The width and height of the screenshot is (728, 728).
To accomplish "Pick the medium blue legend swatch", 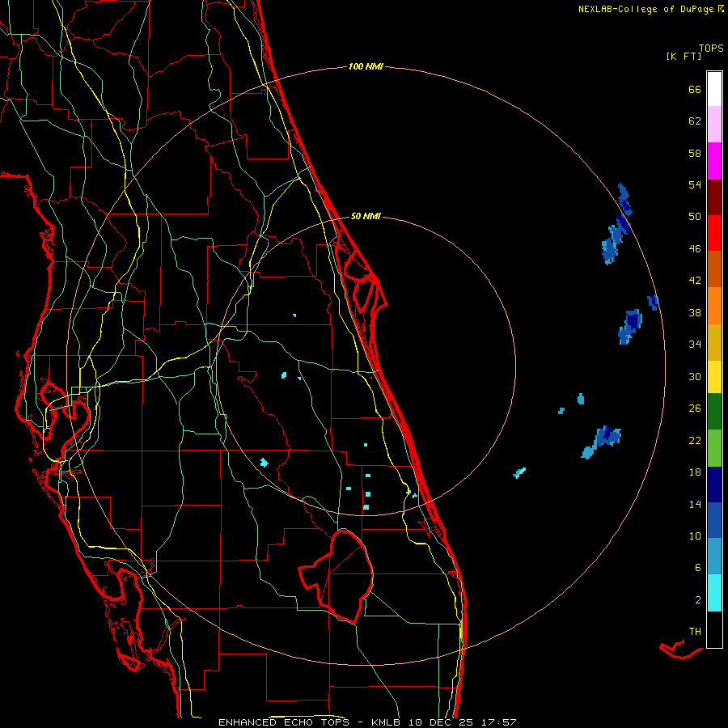I will click(x=714, y=520).
